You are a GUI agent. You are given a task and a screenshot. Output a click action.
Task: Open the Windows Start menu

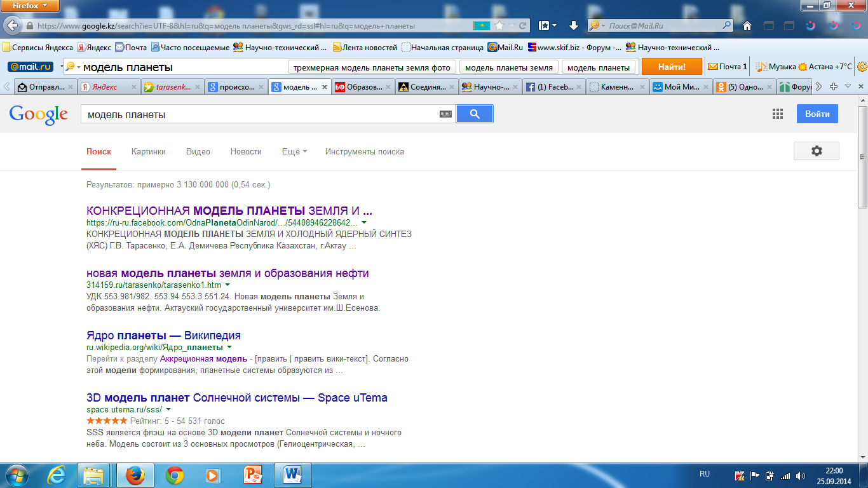click(x=16, y=475)
